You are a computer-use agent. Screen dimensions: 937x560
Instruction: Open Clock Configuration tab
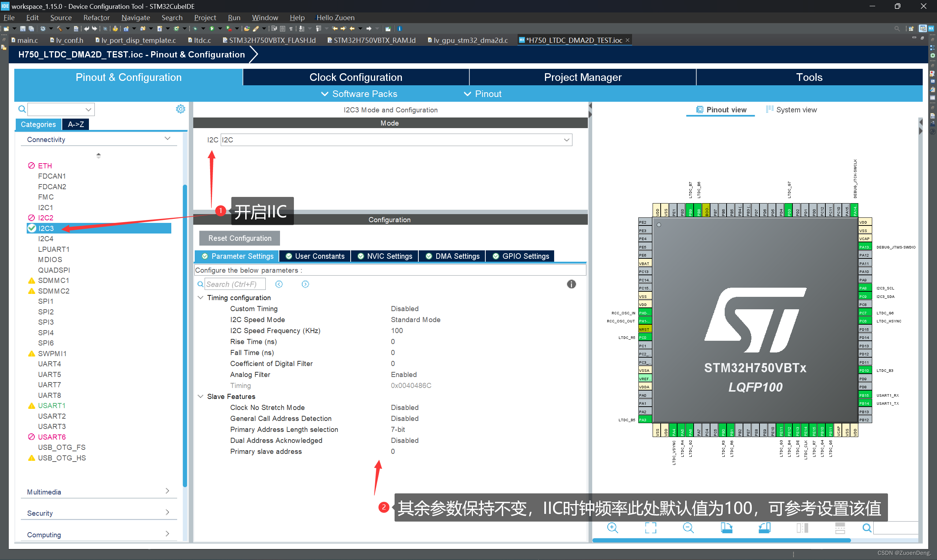[x=355, y=77]
